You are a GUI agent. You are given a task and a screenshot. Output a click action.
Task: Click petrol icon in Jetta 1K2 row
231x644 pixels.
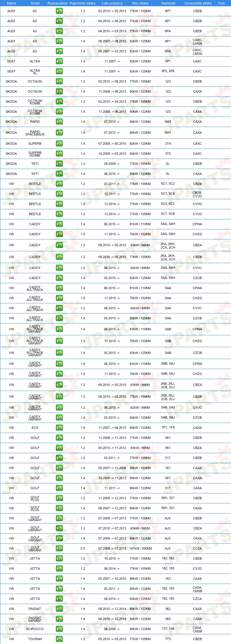[x=59, y=579]
